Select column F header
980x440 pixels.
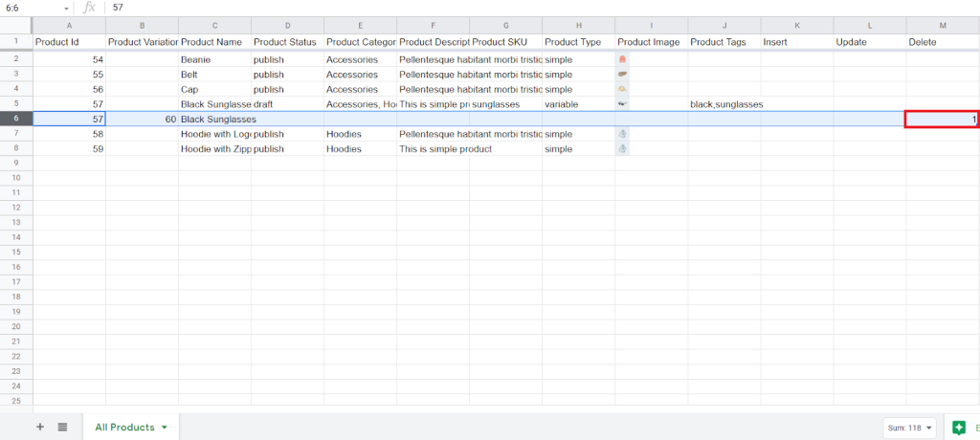click(434, 25)
